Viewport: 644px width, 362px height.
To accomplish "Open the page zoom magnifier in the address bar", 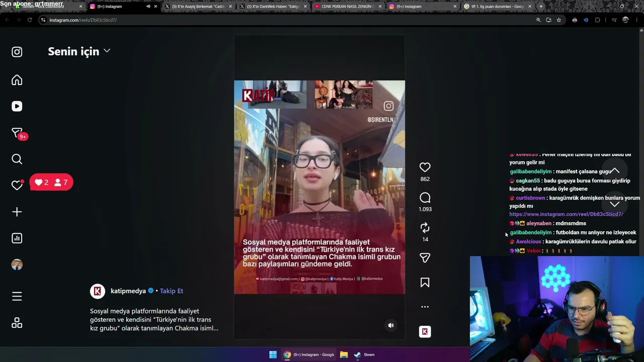I will click(538, 20).
